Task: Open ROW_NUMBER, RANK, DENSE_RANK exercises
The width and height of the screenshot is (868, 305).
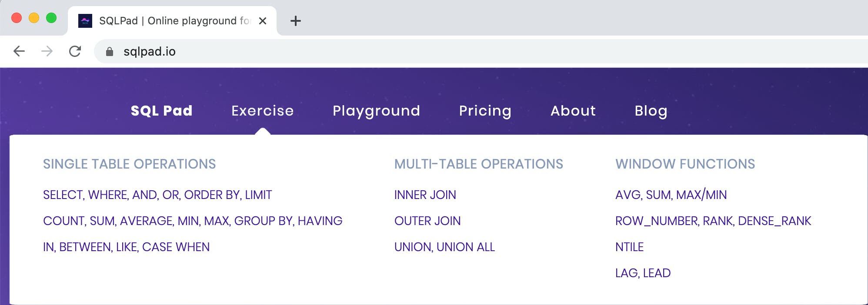Action: [x=713, y=221]
